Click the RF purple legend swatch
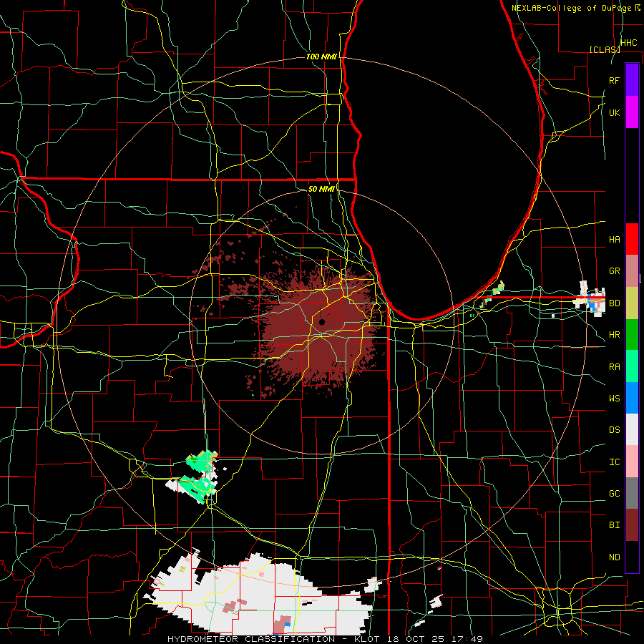This screenshot has width=644, height=644. [x=632, y=80]
